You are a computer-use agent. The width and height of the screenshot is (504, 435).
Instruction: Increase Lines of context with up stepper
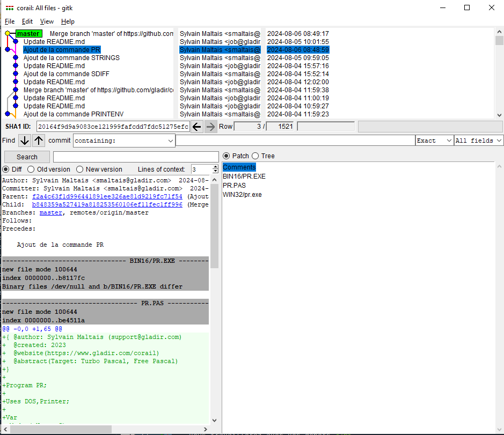click(215, 167)
